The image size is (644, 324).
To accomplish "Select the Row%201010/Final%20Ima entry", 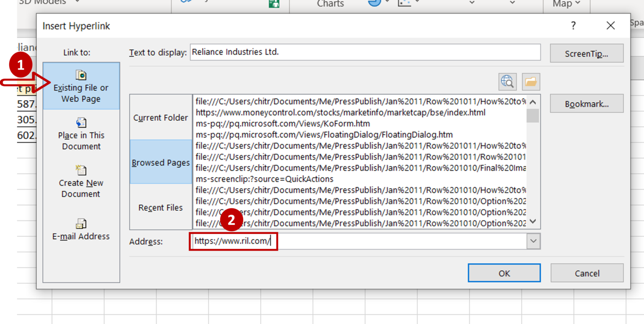I will 361,168.
